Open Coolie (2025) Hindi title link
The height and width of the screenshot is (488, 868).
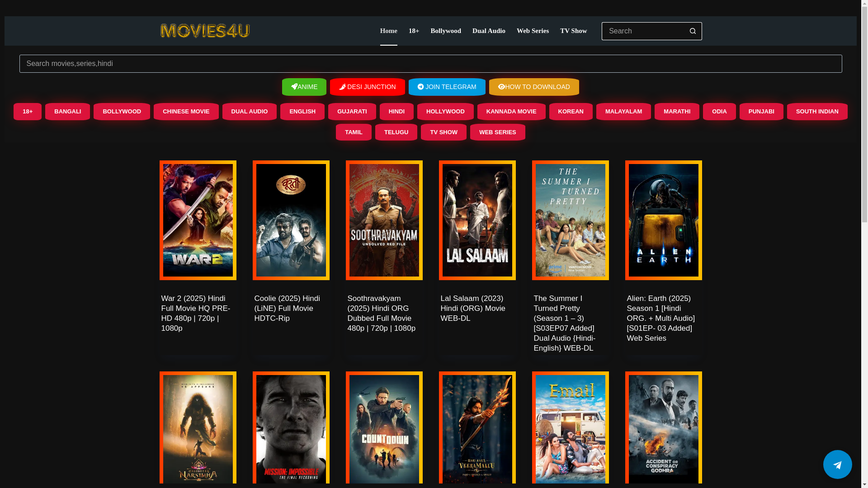[287, 308]
